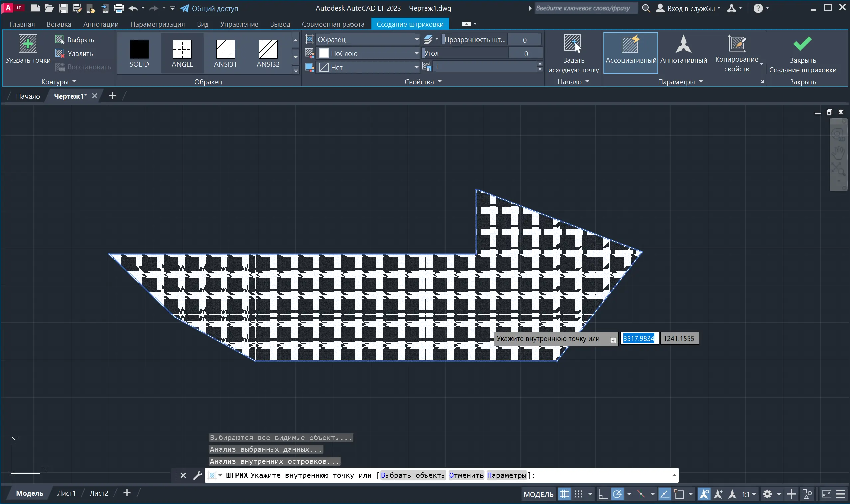Click the Save icon in quick access toolbar
850x504 pixels.
(63, 8)
